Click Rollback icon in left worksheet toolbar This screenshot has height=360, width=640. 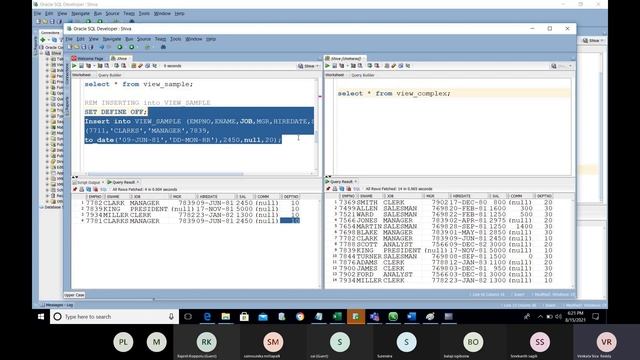123,66
